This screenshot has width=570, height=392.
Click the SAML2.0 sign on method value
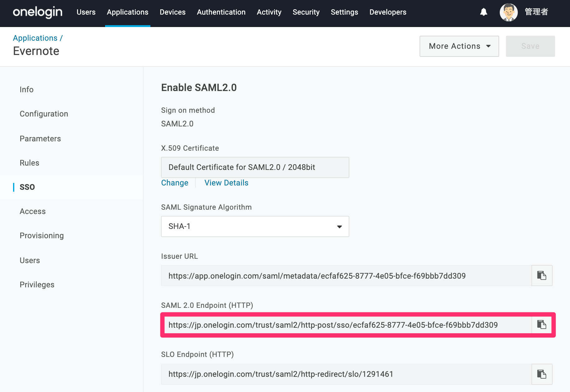(x=177, y=124)
